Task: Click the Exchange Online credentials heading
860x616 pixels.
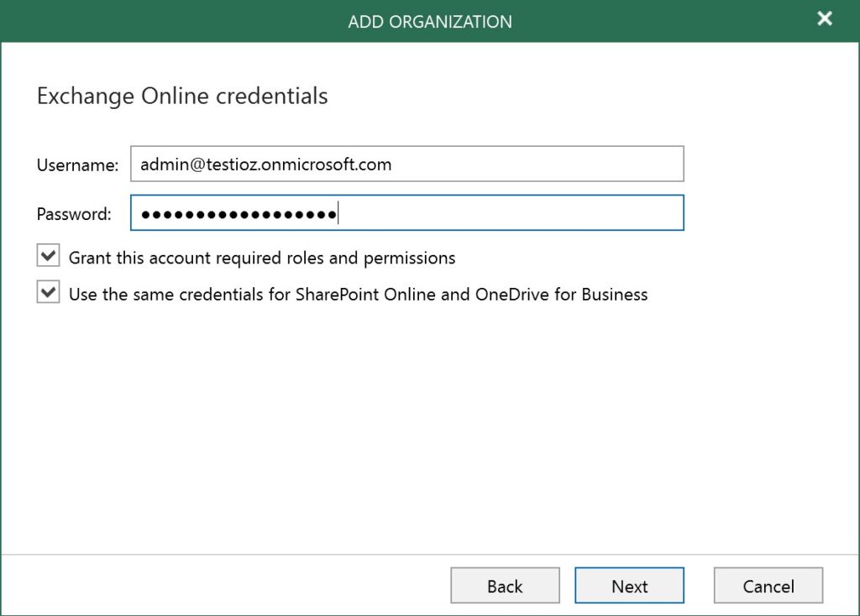Action: click(x=182, y=96)
